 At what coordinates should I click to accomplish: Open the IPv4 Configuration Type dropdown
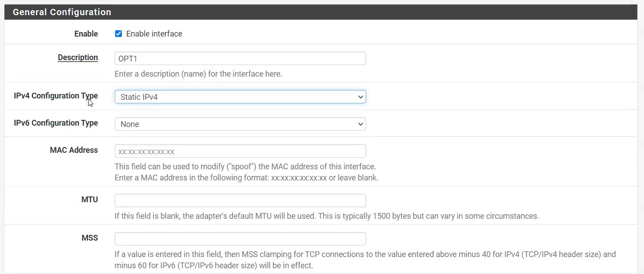[x=240, y=97]
